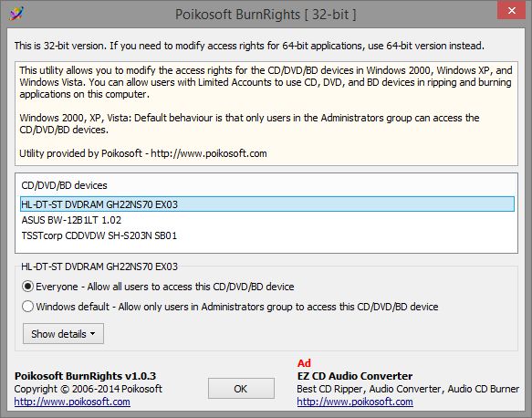
Task: Click the Show details dropdown arrow
Action: [x=93, y=334]
